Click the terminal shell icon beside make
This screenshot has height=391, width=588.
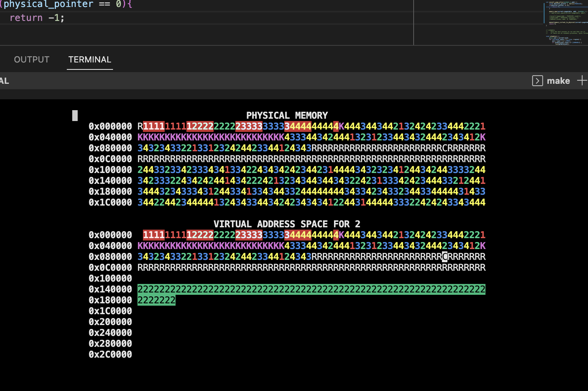pos(537,81)
